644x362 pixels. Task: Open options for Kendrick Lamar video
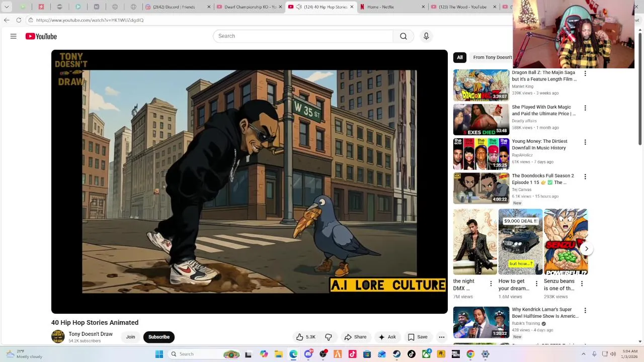585,310
